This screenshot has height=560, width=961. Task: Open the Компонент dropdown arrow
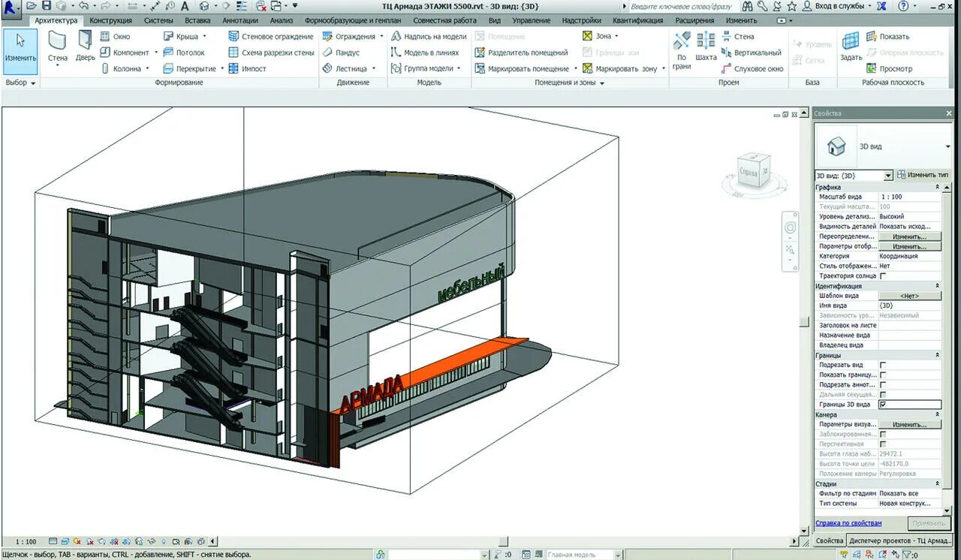(156, 53)
